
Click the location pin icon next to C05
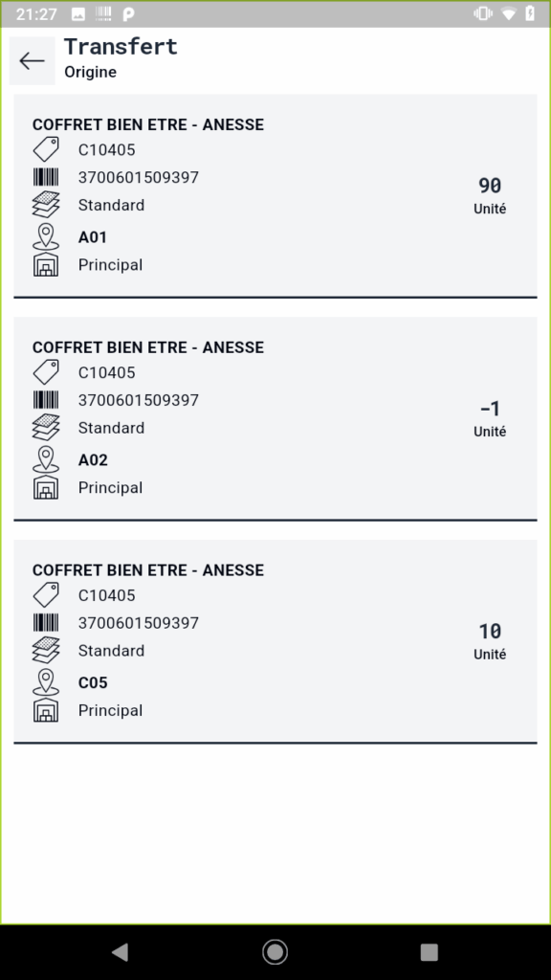46,682
